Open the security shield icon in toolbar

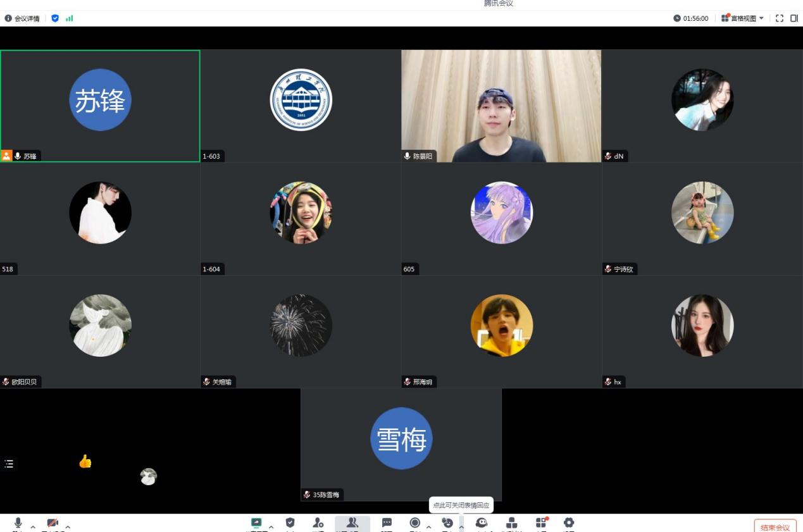coord(290,523)
